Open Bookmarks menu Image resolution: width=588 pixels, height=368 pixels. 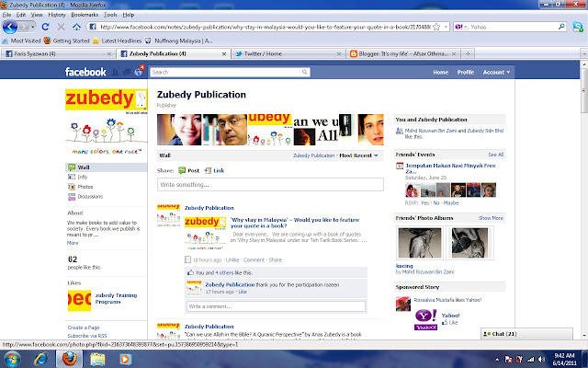(x=85, y=15)
